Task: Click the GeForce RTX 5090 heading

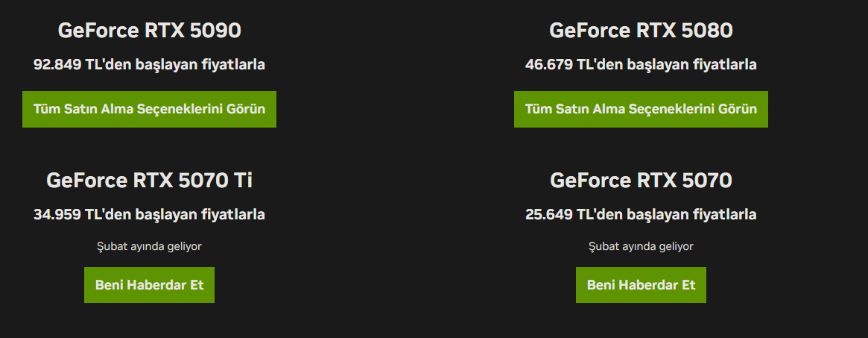Action: [149, 31]
